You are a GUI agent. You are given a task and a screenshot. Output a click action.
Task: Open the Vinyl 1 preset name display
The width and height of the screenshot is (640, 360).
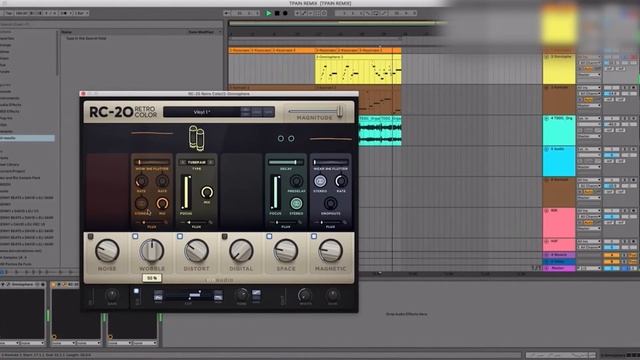tap(202, 112)
